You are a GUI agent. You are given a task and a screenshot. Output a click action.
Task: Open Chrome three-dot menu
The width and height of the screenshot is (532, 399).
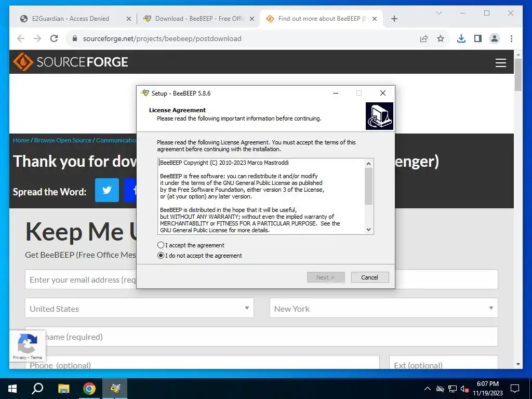point(511,38)
